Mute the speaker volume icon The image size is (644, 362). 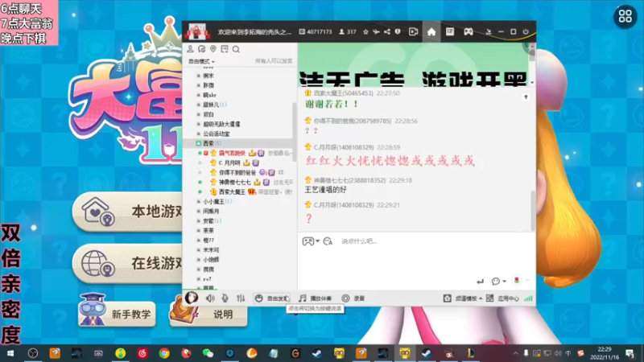point(210,298)
